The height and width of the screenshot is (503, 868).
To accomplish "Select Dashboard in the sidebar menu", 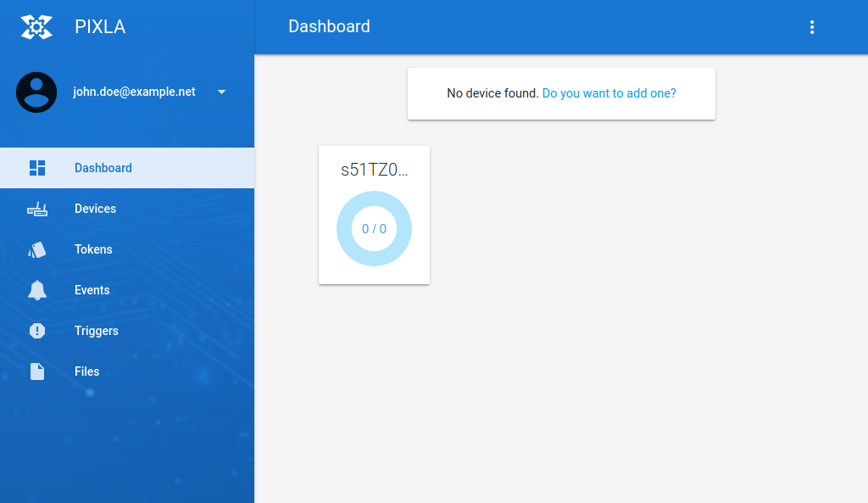I will coord(103,167).
